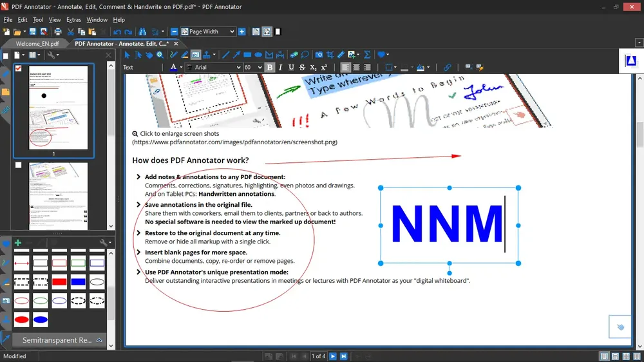Click the Print icon

coord(58,32)
